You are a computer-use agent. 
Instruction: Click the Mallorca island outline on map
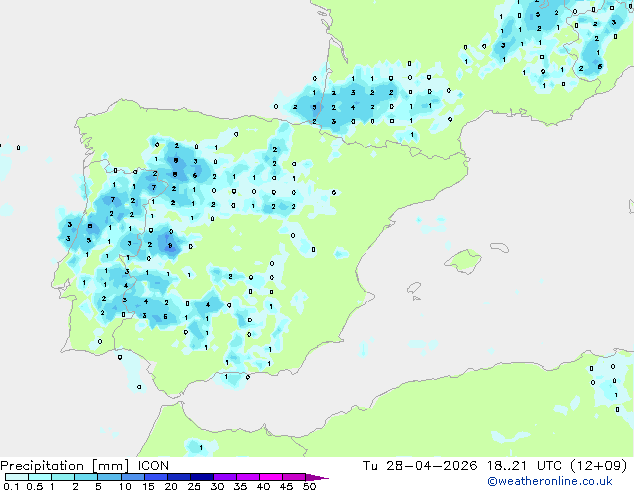463,261
